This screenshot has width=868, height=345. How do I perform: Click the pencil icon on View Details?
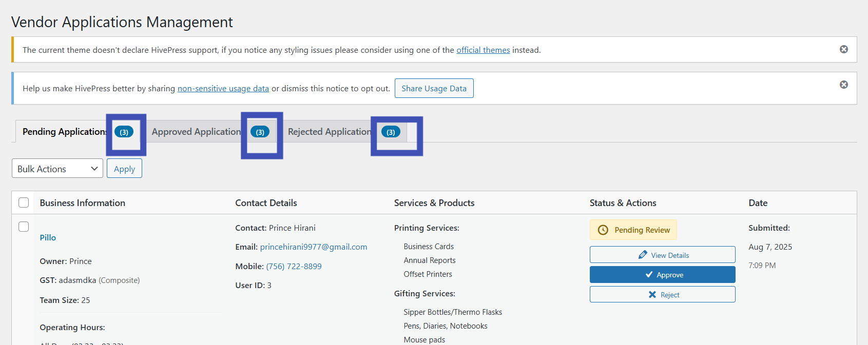643,255
